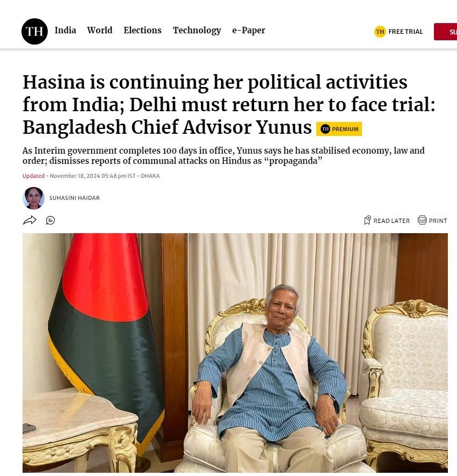
Task: Click the PRINT text label
Action: pyautogui.click(x=438, y=221)
